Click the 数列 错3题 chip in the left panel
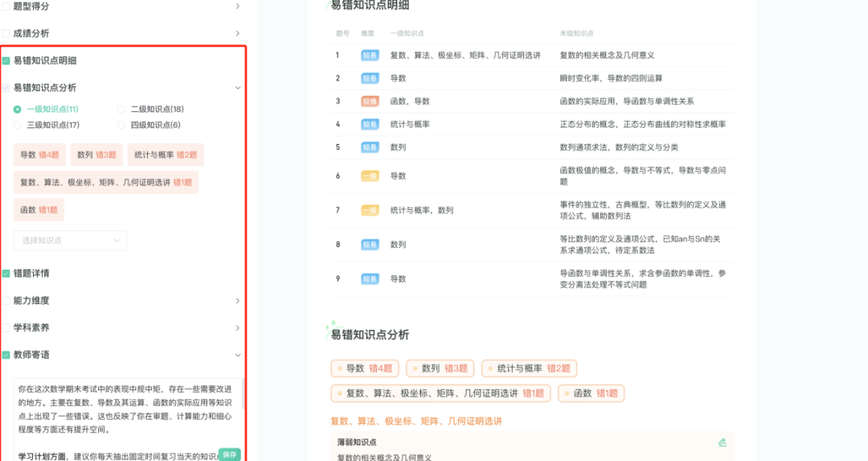The width and height of the screenshot is (868, 461). (96, 154)
